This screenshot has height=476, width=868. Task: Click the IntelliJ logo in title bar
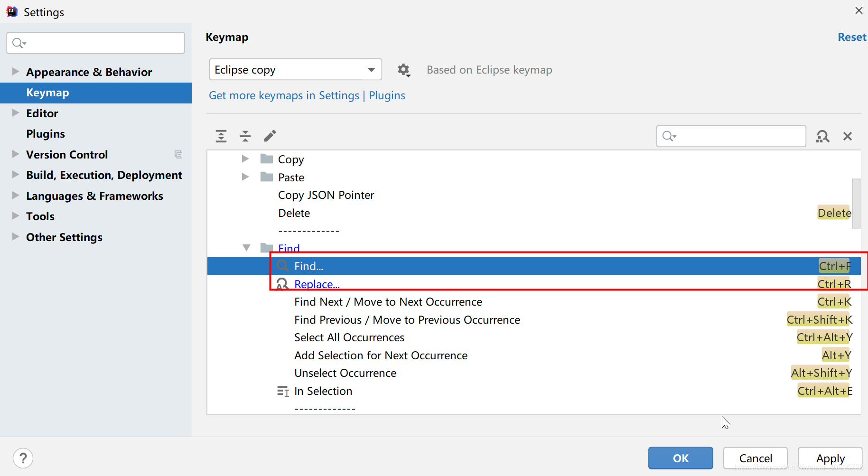pos(12,12)
